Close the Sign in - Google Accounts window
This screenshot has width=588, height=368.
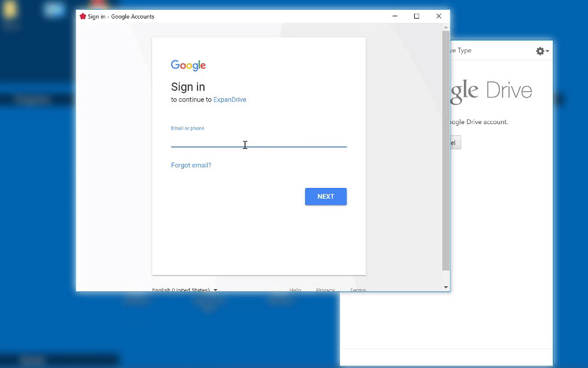point(439,16)
